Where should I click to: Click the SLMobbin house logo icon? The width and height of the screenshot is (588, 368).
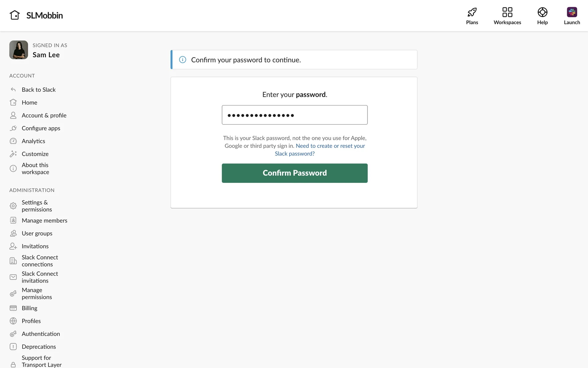coord(15,15)
